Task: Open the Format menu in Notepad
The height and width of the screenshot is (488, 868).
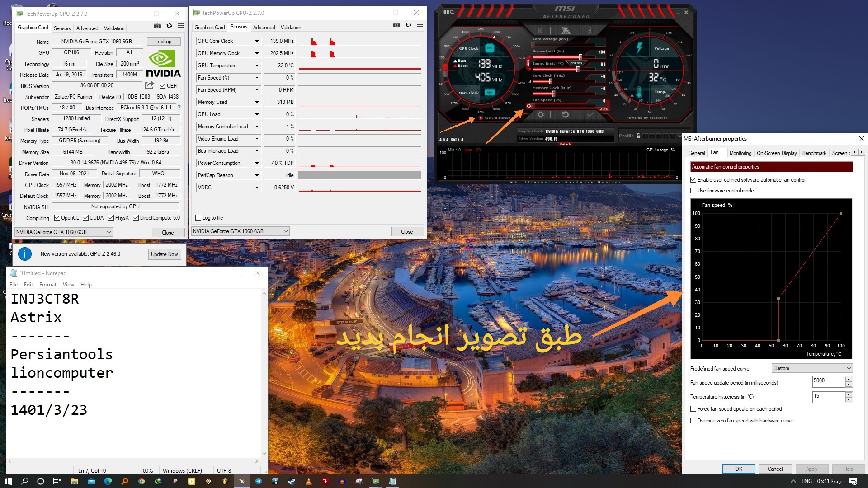Action: click(47, 285)
